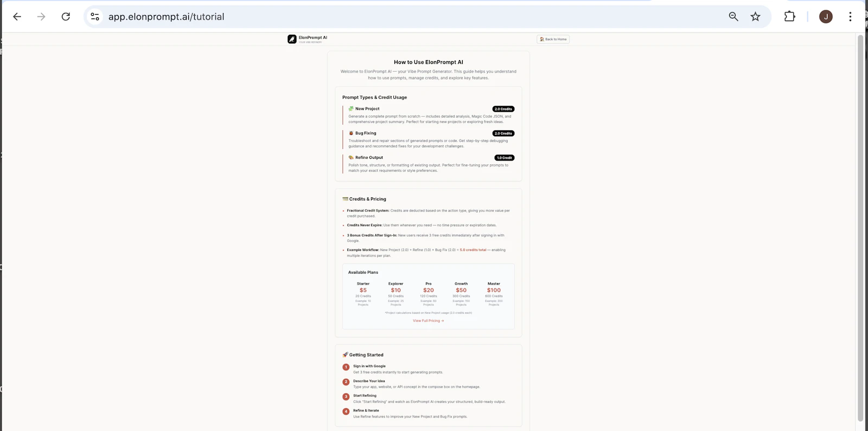This screenshot has height=431, width=868.
Task: Click the "Start Refining" step title
Action: (x=365, y=396)
